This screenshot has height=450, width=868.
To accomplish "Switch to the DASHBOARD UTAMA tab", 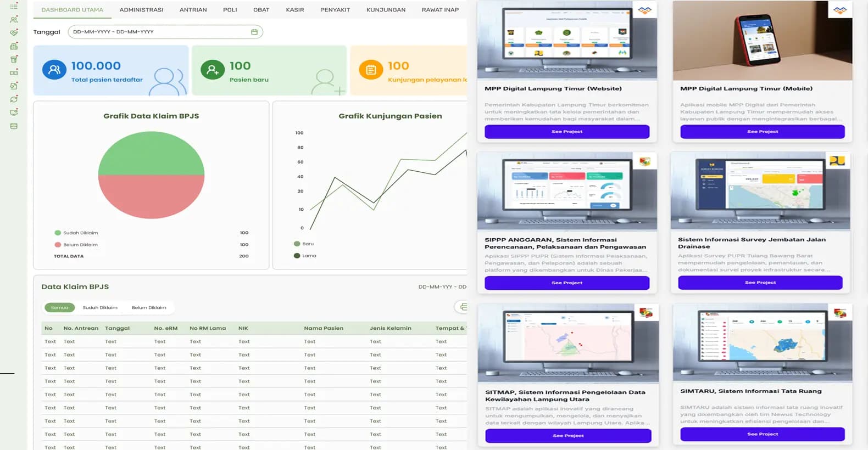I will click(x=73, y=10).
